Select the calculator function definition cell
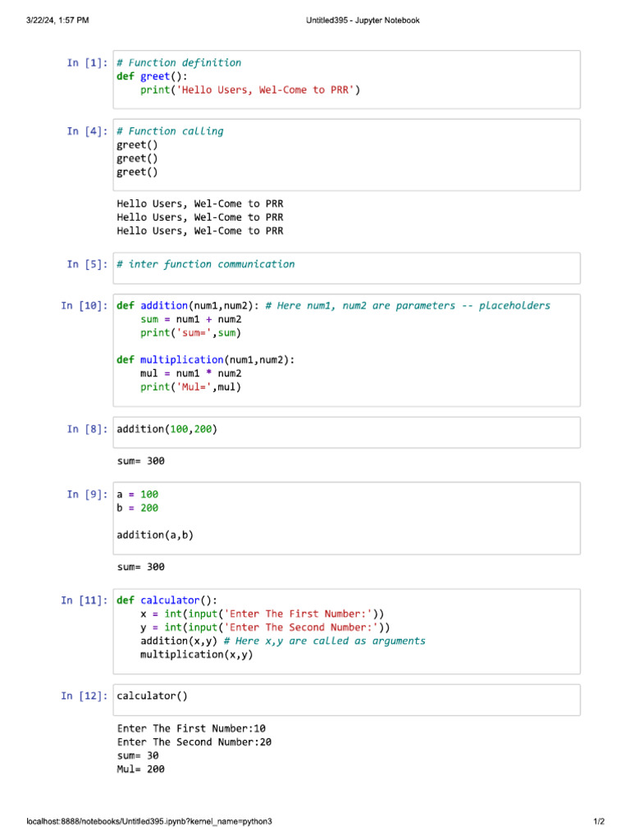 pos(347,632)
